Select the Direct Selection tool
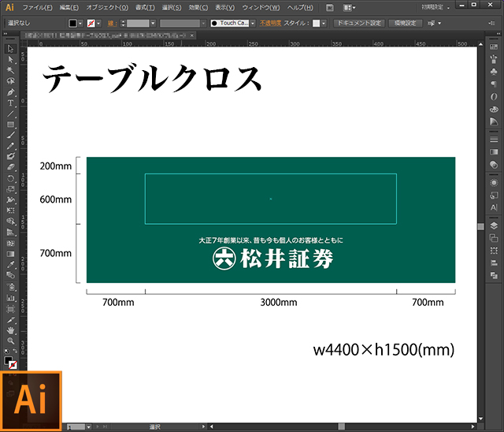The image size is (504, 432). pyautogui.click(x=10, y=59)
